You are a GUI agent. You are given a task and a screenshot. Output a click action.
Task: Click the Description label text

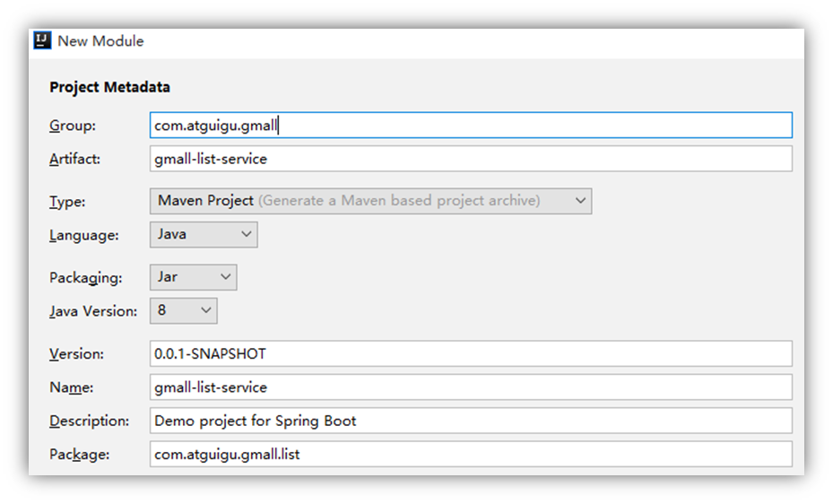[89, 421]
